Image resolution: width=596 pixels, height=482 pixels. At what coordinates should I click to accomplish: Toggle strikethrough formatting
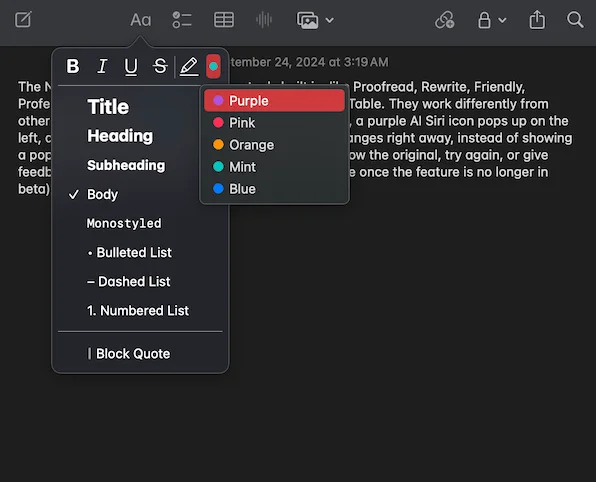pos(160,66)
